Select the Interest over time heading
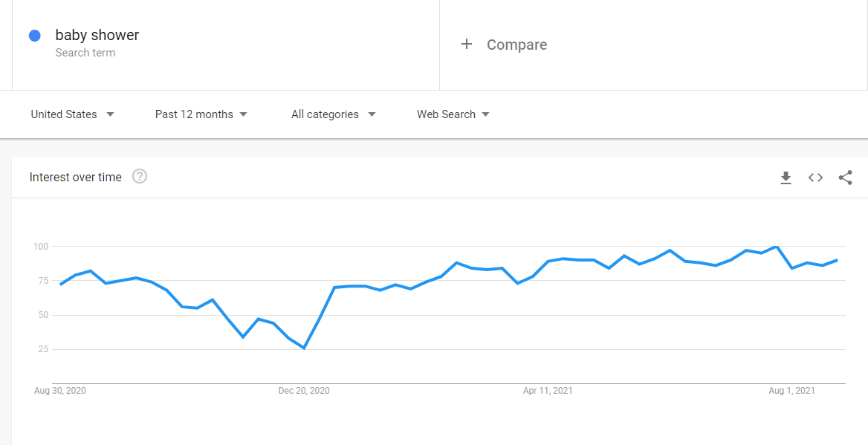This screenshot has width=868, height=445. 75,177
